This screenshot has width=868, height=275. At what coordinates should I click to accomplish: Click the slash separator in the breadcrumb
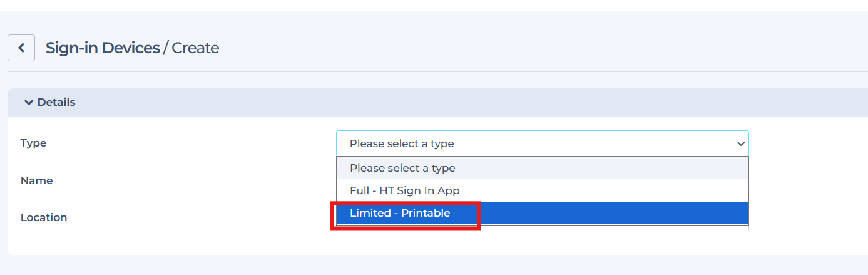(166, 48)
